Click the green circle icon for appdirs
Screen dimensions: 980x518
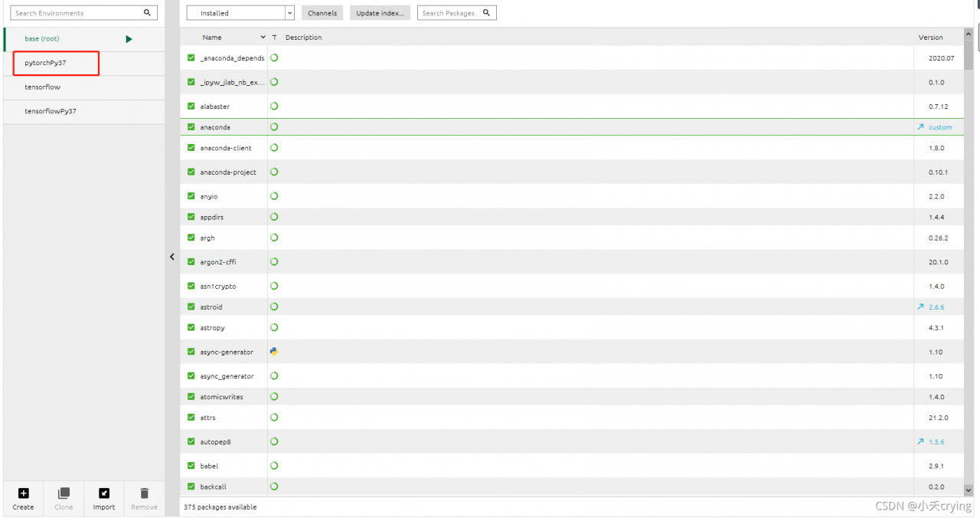click(274, 217)
